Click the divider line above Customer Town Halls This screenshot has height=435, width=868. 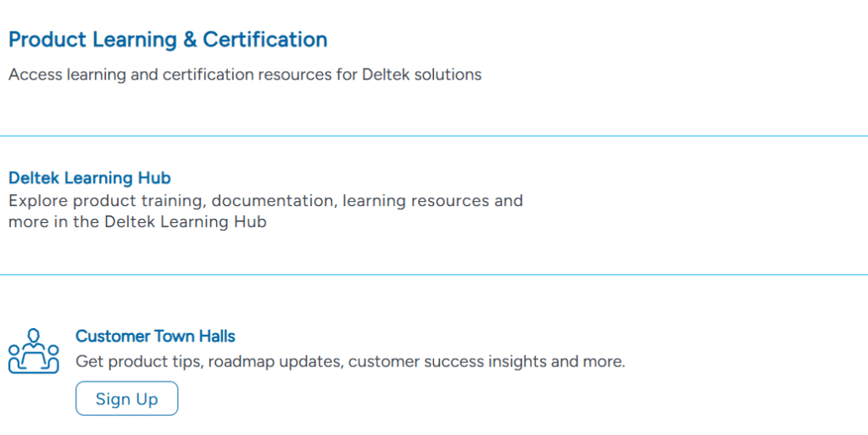tap(434, 275)
